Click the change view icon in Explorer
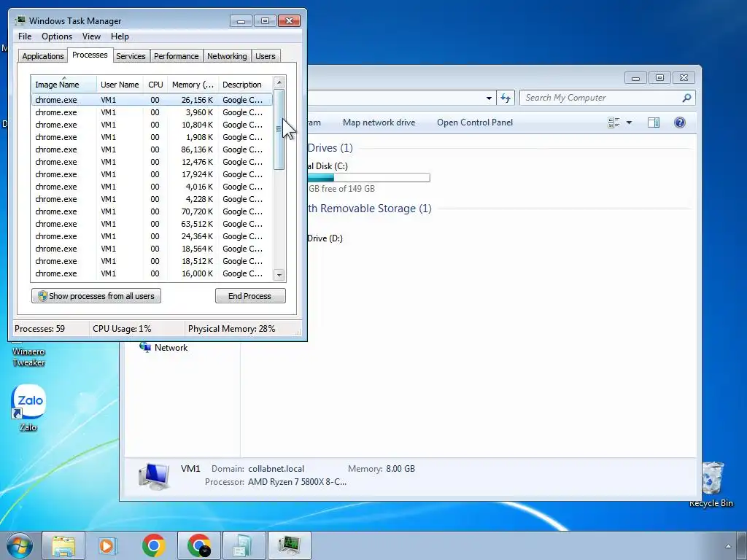 coord(614,122)
